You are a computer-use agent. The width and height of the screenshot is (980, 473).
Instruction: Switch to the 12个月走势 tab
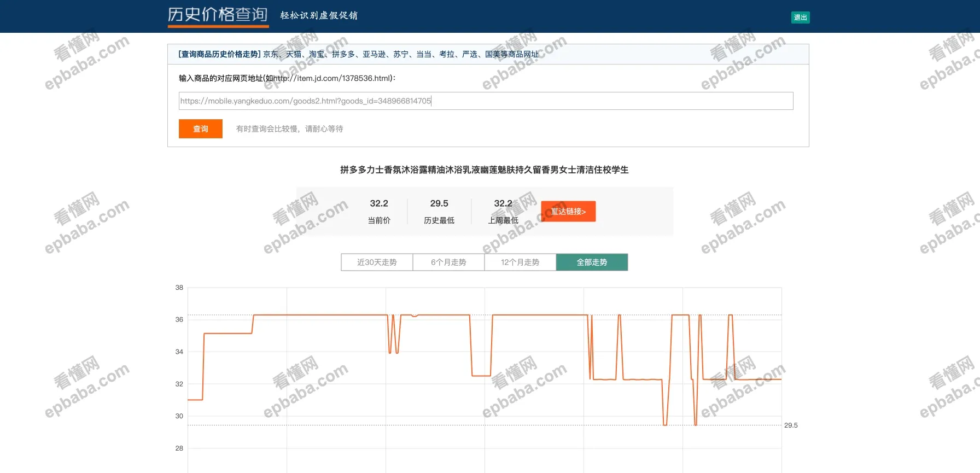point(520,262)
